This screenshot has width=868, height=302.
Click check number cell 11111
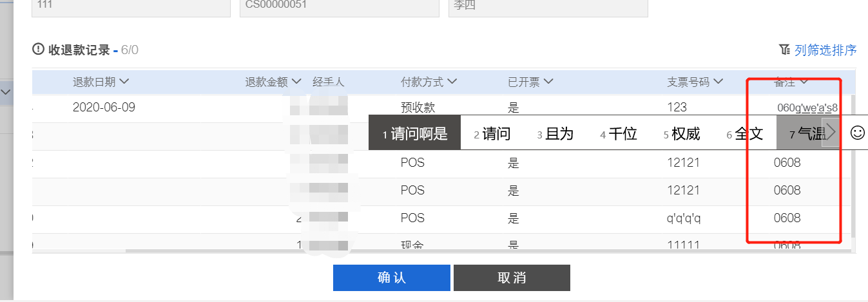coord(684,244)
